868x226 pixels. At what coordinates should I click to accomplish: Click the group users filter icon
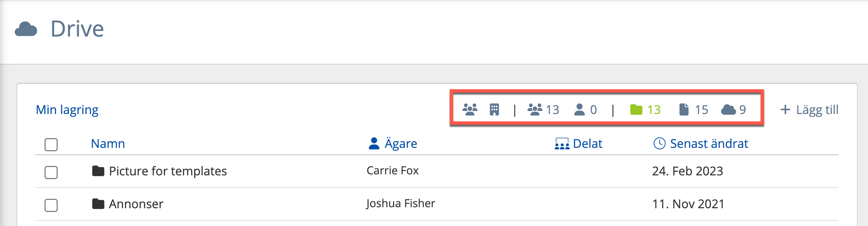pos(470,110)
